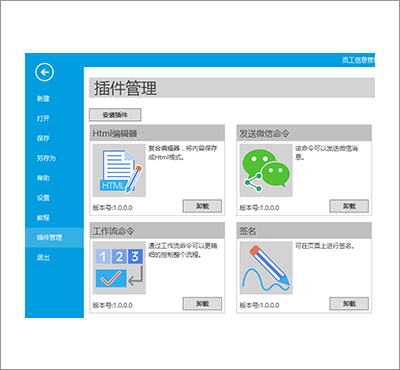Click the Html编辑器 description text
The width and height of the screenshot is (400, 370).
[183, 153]
